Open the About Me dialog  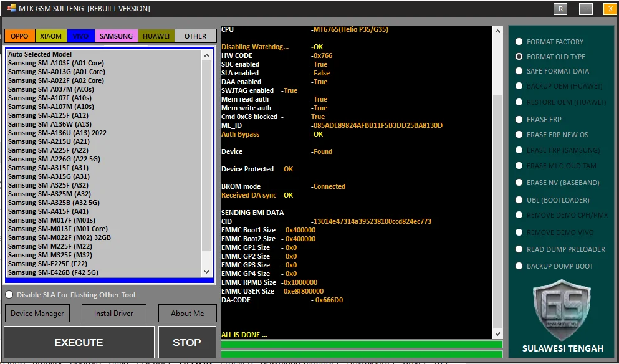(x=187, y=314)
